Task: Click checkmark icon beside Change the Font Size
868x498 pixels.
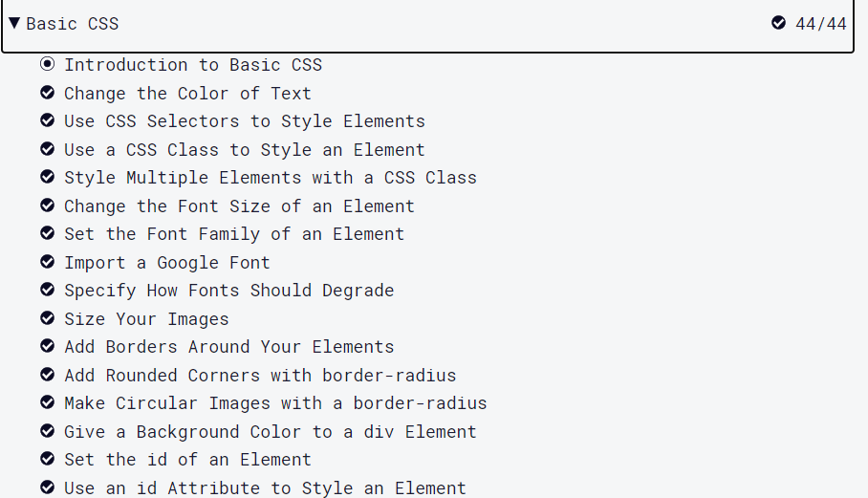Action: click(x=48, y=206)
